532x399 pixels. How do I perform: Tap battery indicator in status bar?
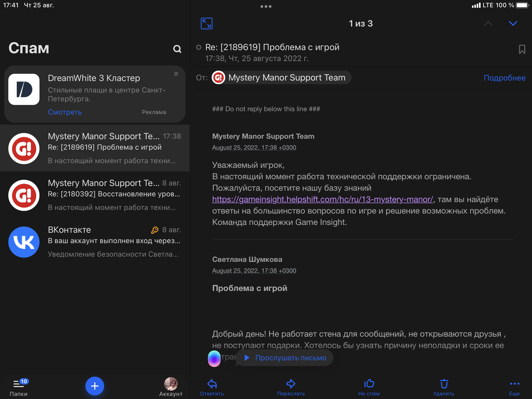(x=522, y=5)
